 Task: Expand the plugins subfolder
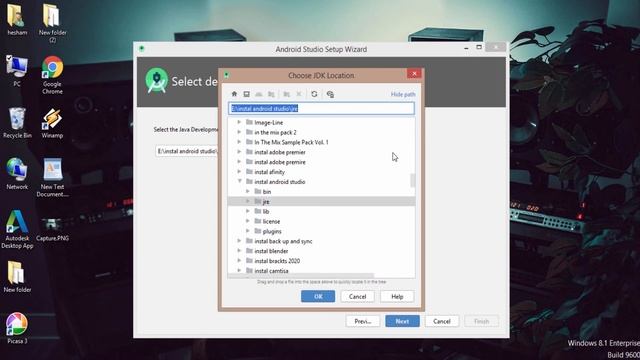(248, 231)
